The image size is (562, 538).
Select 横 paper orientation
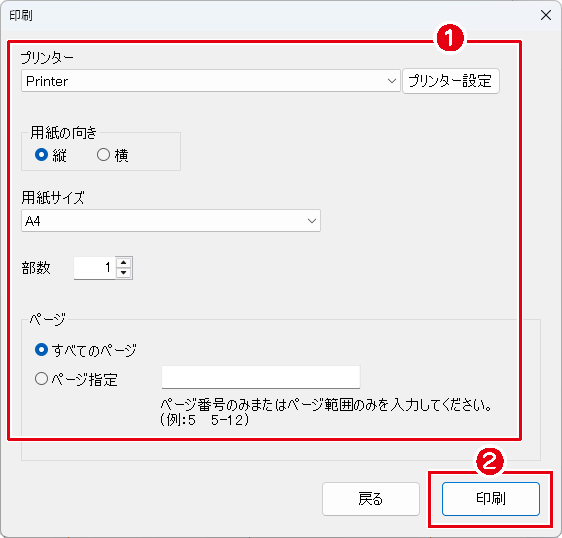click(x=103, y=155)
